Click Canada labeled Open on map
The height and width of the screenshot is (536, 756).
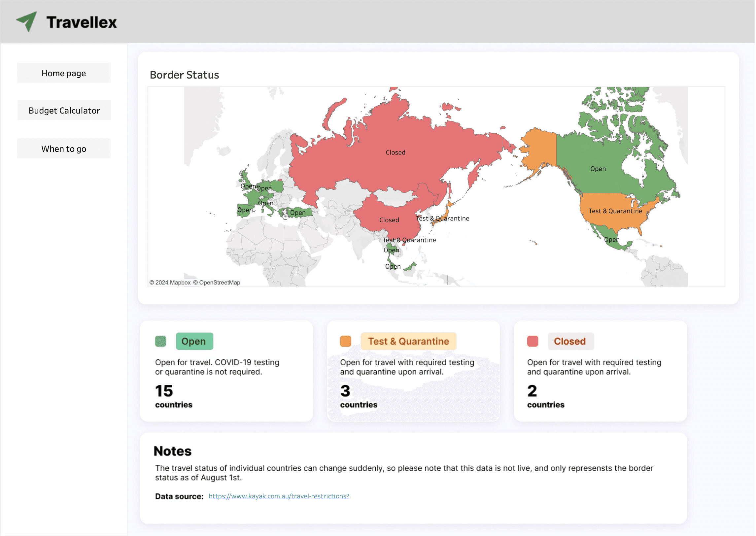tap(598, 169)
